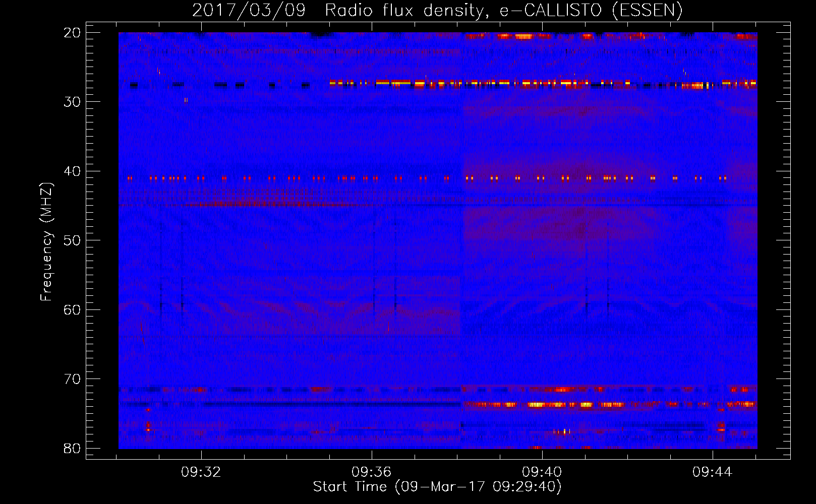The height and width of the screenshot is (504, 816).
Task: Click the frequency tick label "60"
Action: click(72, 310)
